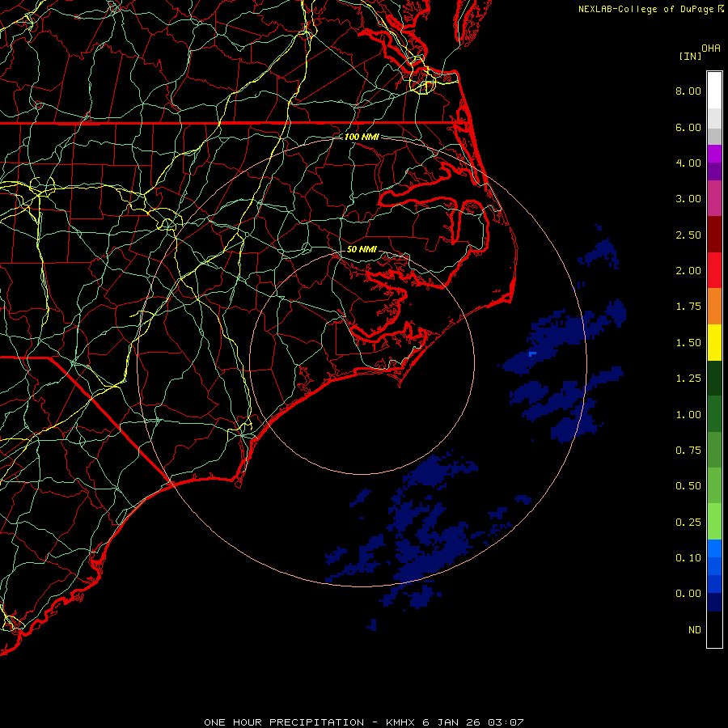
Task: Select the 0.25 legend value
Action: pos(688,523)
